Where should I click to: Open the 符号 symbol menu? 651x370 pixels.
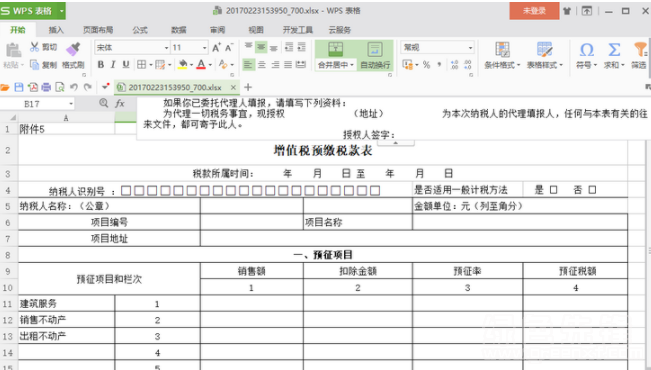click(x=586, y=55)
